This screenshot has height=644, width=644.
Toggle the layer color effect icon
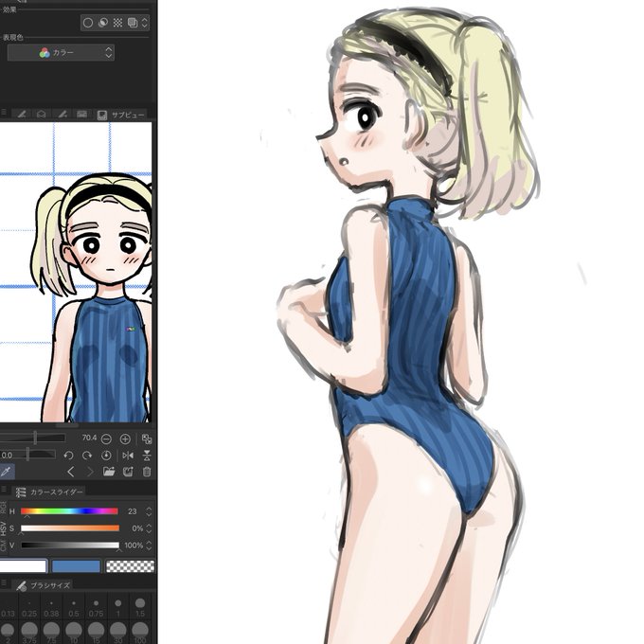click(x=133, y=23)
